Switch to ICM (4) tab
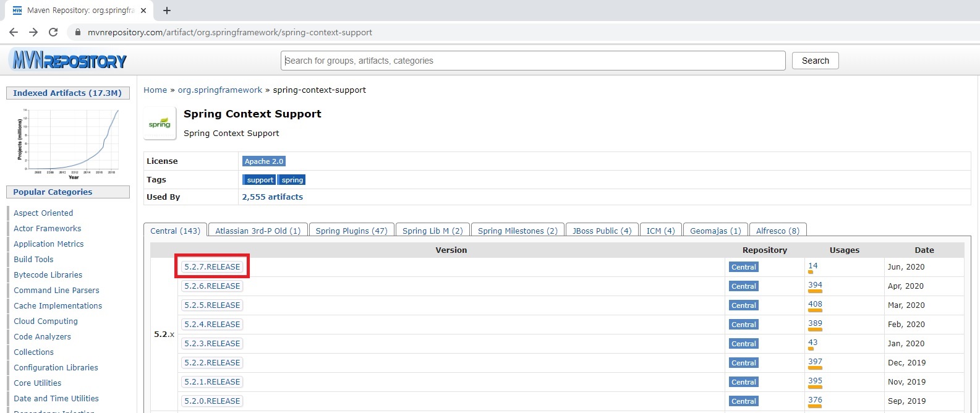 tap(660, 231)
